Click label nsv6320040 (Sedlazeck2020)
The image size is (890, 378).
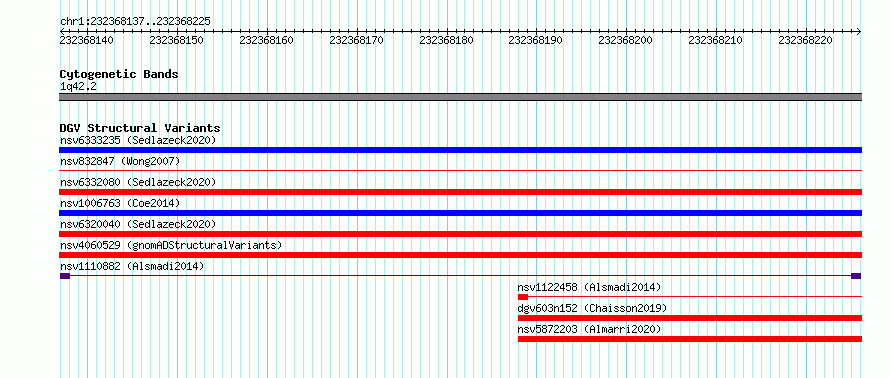(x=138, y=224)
